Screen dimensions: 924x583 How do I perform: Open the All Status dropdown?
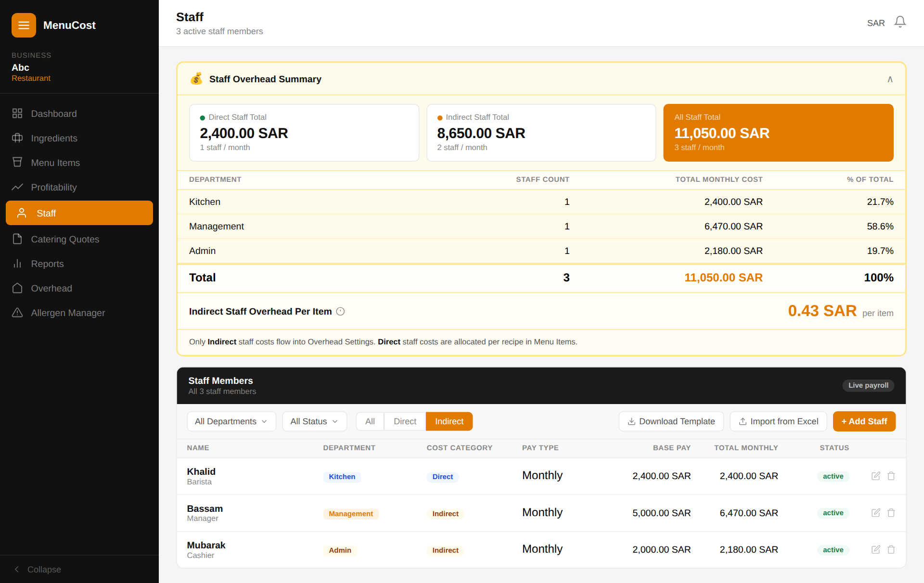tap(314, 421)
